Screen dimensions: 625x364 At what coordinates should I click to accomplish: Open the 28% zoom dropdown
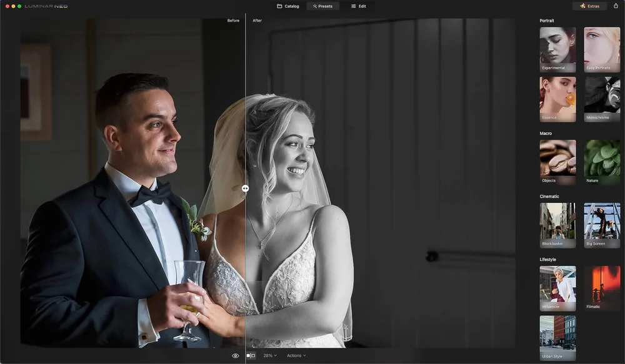coord(270,356)
